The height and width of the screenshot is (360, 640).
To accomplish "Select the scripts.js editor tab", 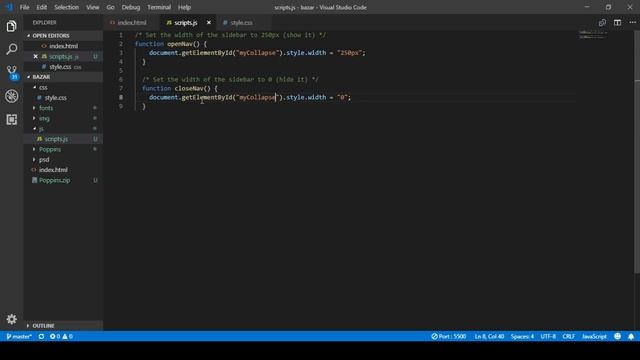I will point(186,23).
